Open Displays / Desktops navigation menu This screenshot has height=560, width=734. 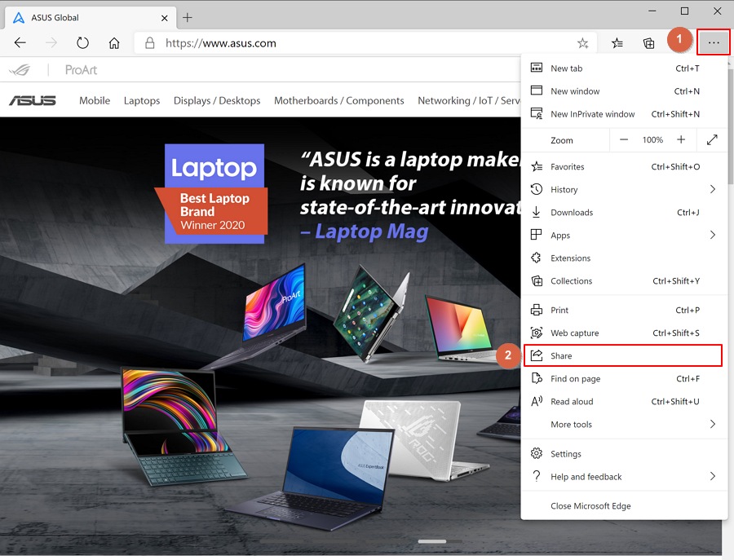tap(217, 100)
